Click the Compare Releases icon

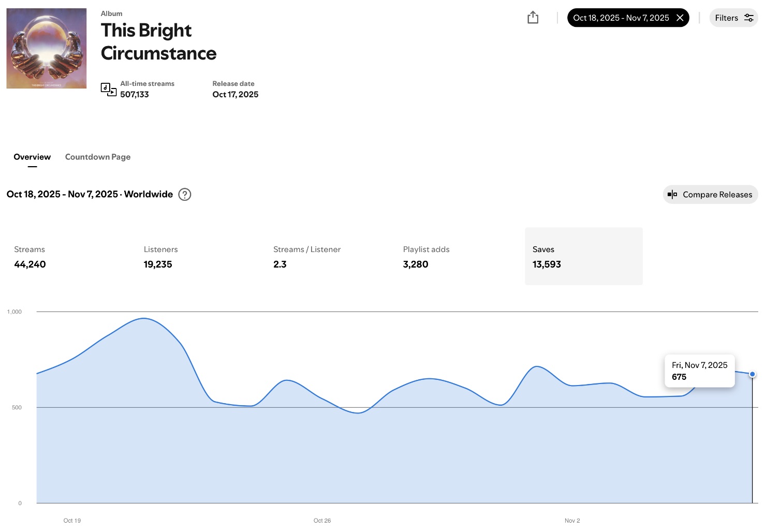(672, 195)
